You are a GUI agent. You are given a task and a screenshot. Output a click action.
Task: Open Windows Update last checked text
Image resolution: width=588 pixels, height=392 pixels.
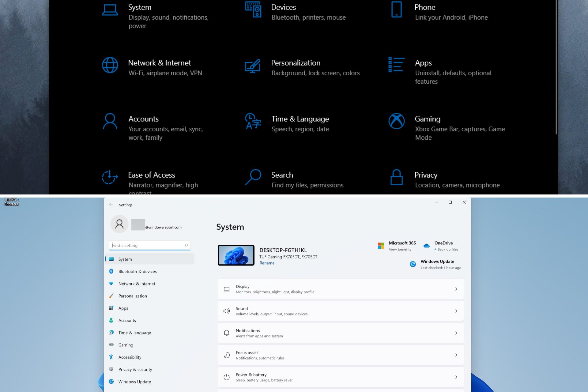441,268
